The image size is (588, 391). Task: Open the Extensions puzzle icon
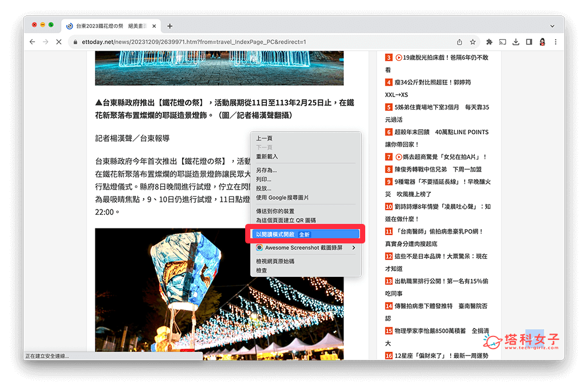pos(489,42)
